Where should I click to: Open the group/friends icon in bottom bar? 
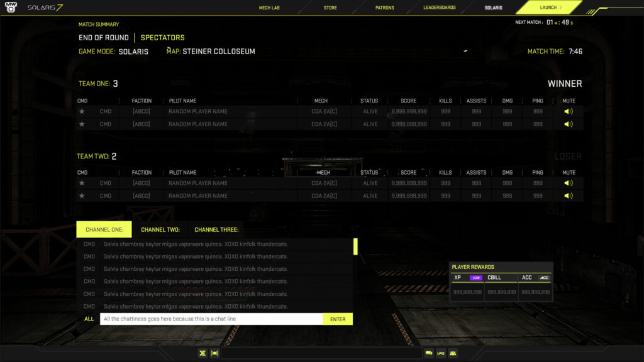click(x=453, y=353)
